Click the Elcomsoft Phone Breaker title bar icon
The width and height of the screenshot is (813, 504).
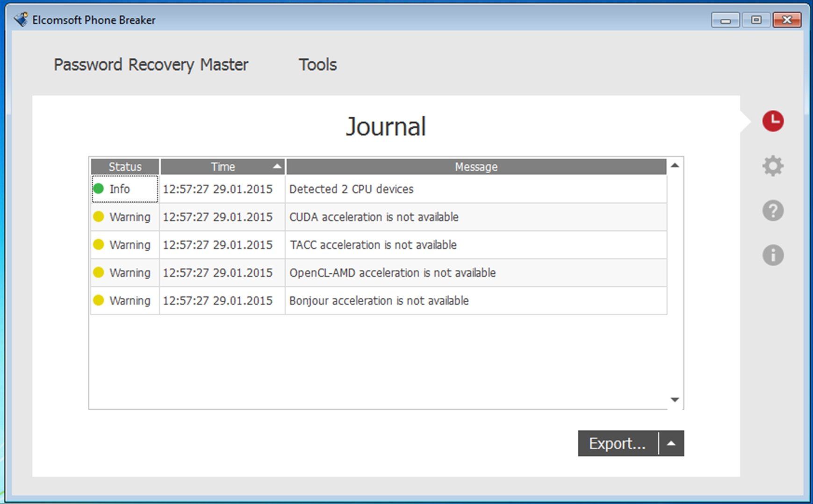pos(21,20)
